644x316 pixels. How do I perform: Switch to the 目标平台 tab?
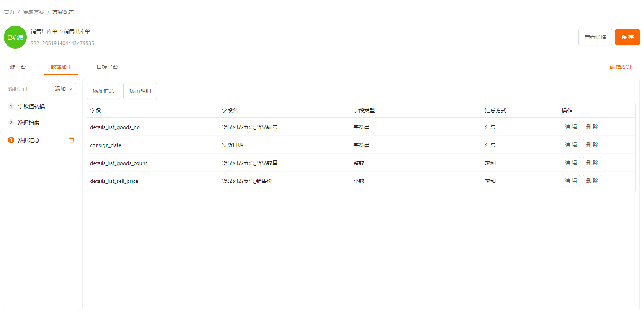107,67
